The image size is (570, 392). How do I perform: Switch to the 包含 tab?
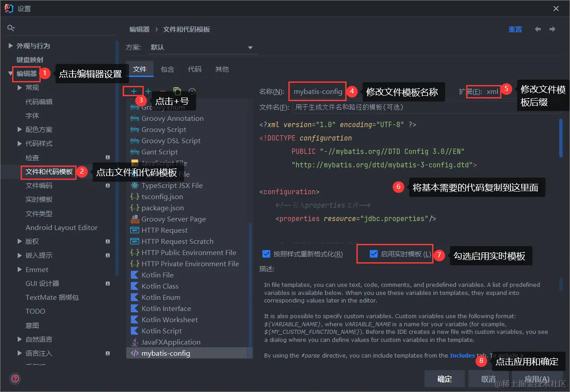(167, 69)
